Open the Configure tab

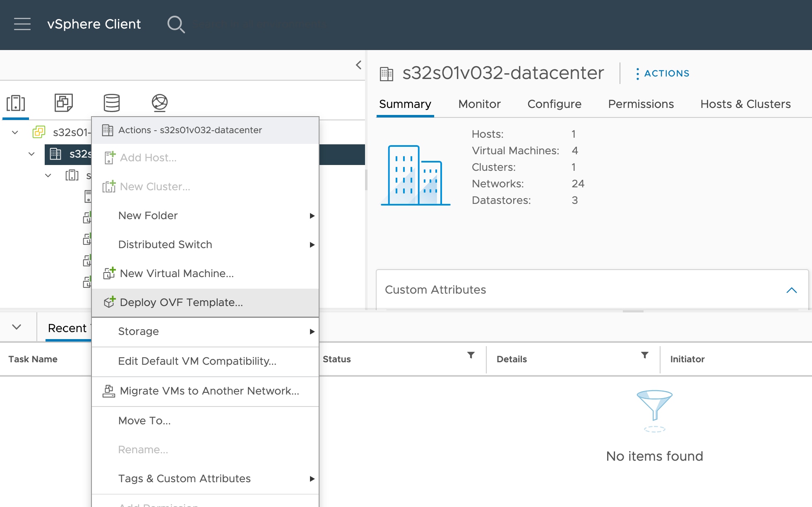554,104
